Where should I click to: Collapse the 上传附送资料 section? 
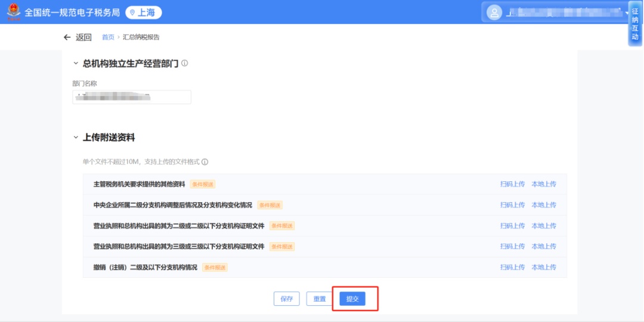click(75, 138)
